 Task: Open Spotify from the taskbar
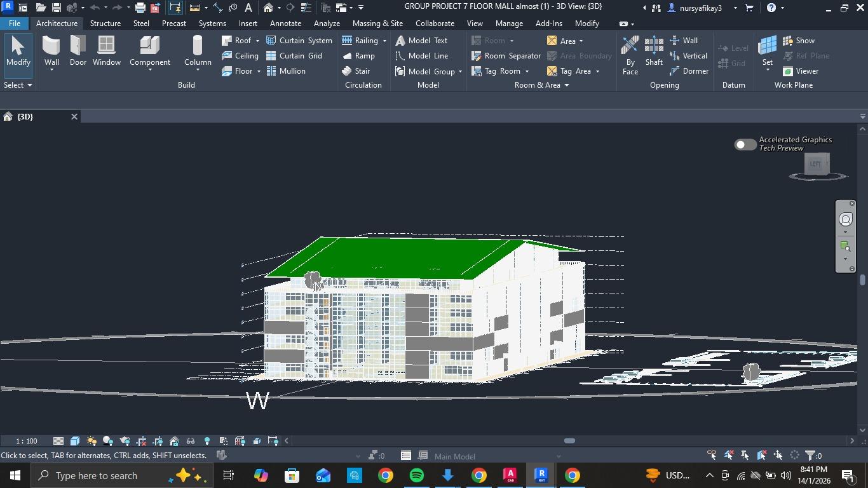[417, 475]
